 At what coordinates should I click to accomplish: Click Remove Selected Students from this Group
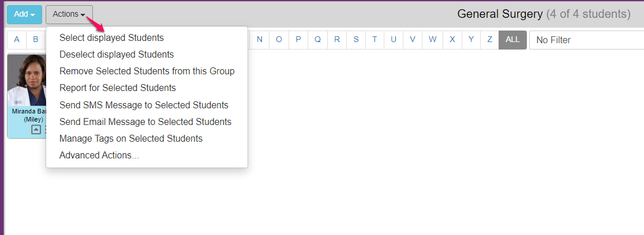(147, 71)
